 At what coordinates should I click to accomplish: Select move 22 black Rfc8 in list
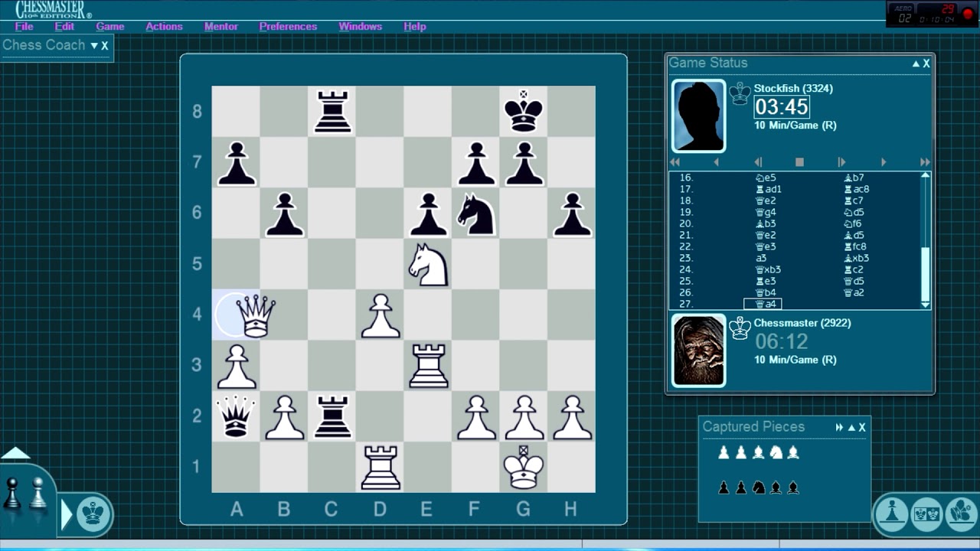click(855, 246)
